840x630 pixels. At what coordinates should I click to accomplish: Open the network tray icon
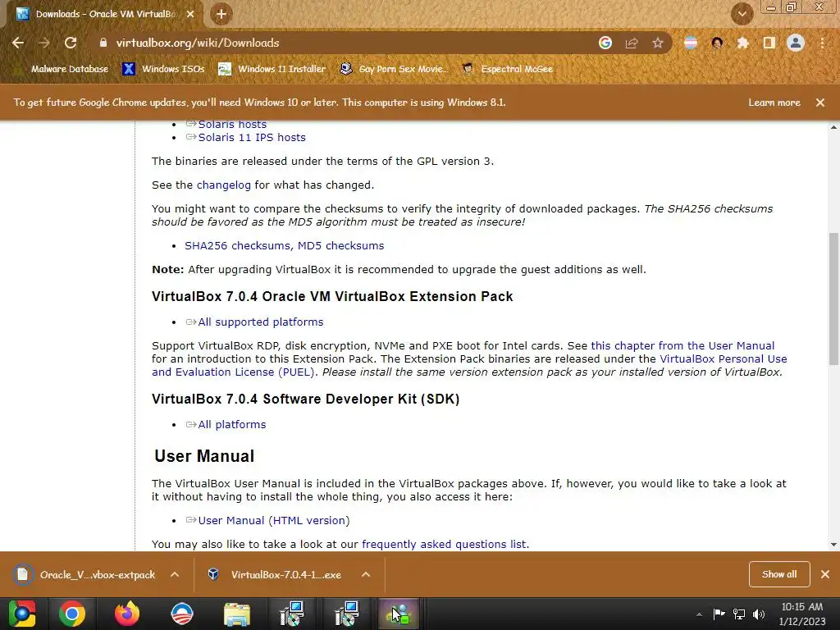click(x=739, y=614)
